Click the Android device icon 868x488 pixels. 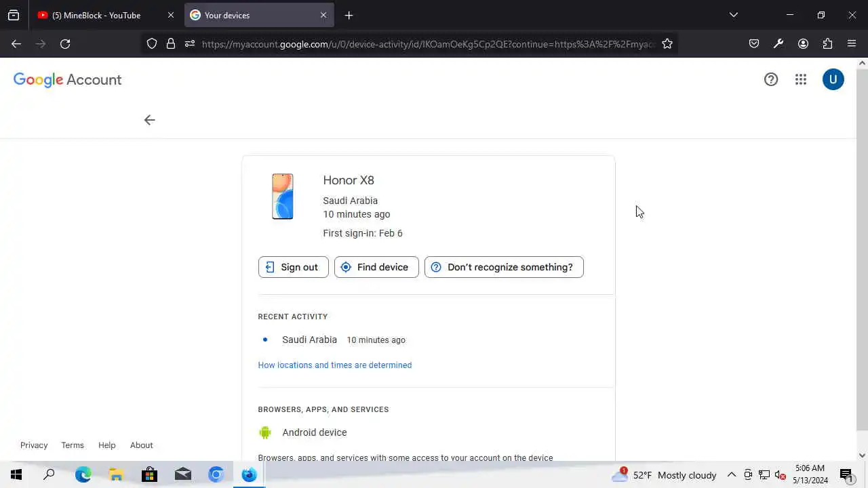265,432
